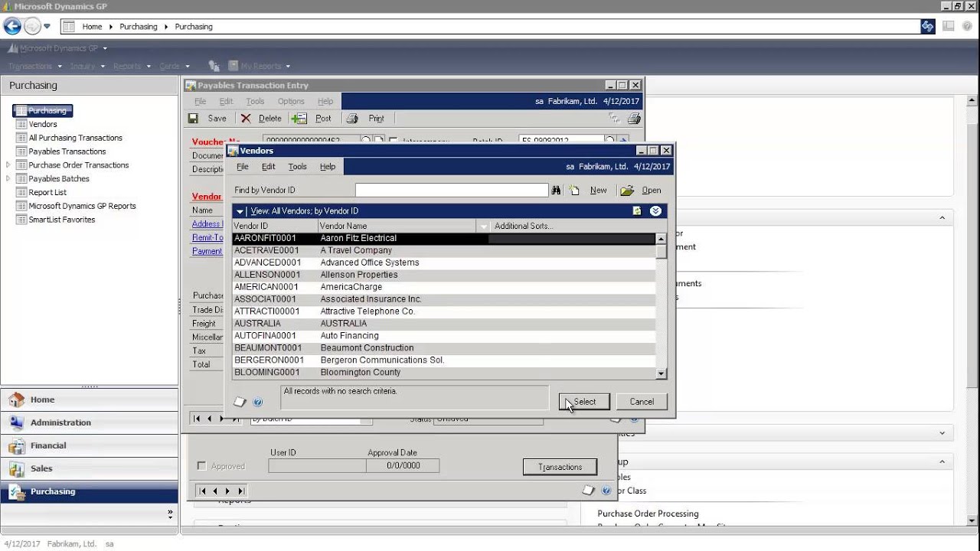Click the navigation pane configure chevron
980x551 pixels.
click(170, 515)
